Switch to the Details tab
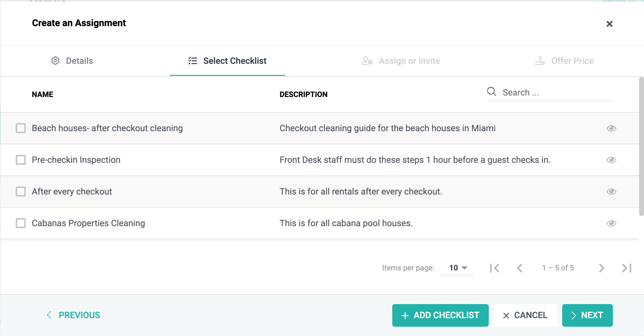 79,61
